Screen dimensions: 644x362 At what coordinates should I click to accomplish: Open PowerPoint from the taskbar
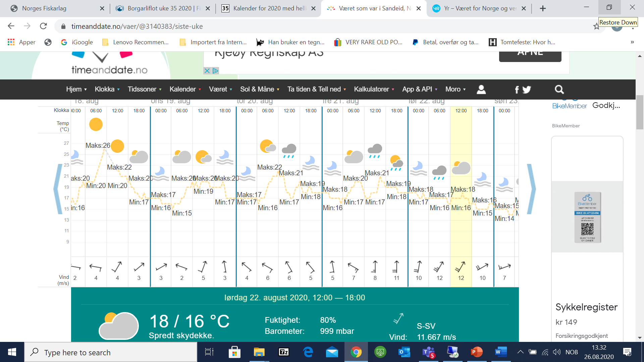coord(477,352)
